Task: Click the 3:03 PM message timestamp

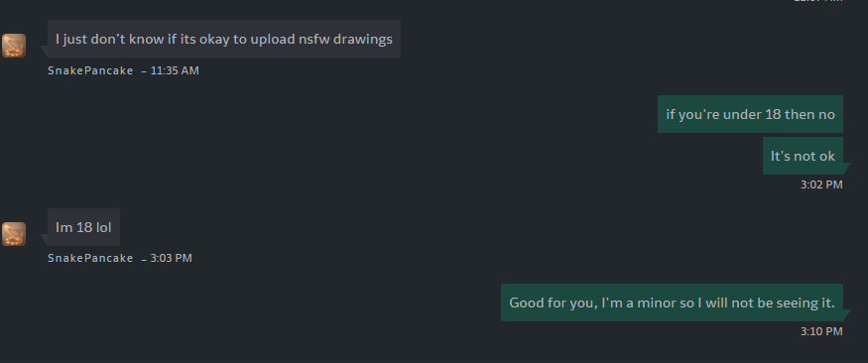Action: click(171, 259)
